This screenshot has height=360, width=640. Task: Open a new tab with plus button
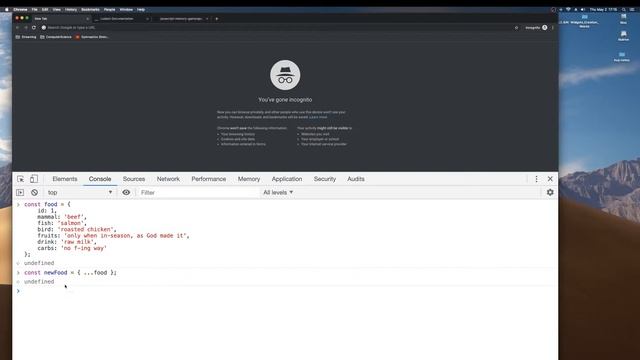[x=217, y=18]
